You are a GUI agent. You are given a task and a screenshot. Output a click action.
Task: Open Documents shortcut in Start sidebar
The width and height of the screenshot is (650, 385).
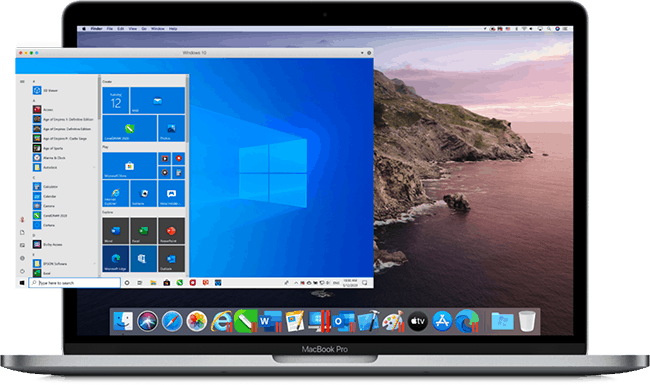click(x=22, y=232)
